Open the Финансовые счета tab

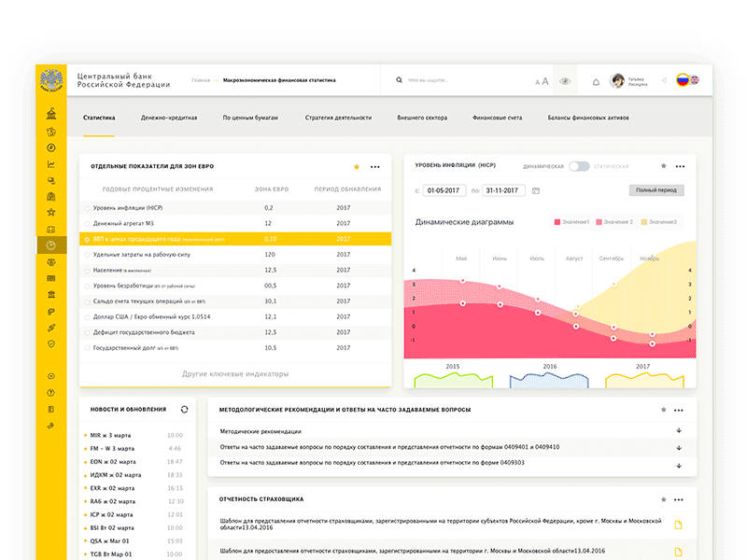(498, 119)
